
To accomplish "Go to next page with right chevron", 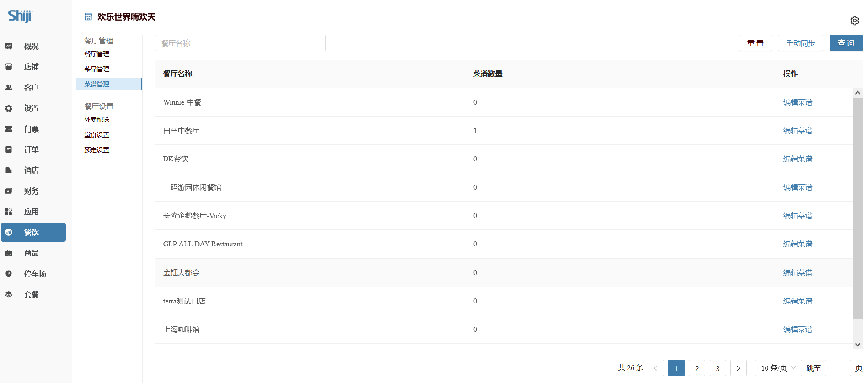I will click(738, 368).
